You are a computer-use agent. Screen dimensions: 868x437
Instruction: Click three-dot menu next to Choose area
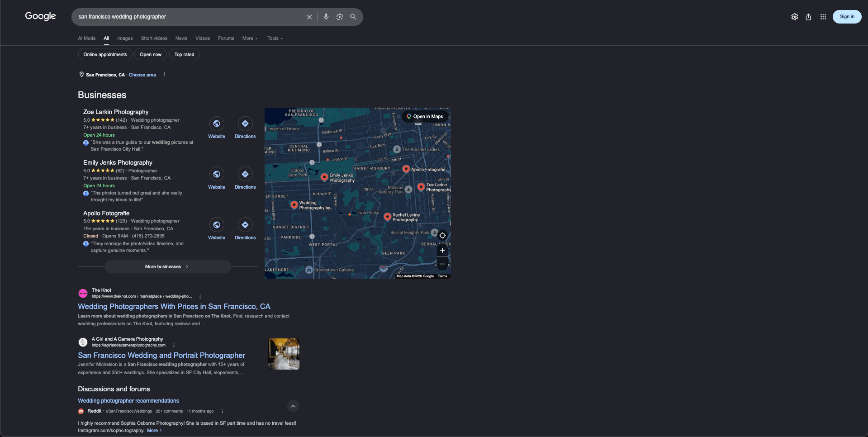pyautogui.click(x=165, y=75)
